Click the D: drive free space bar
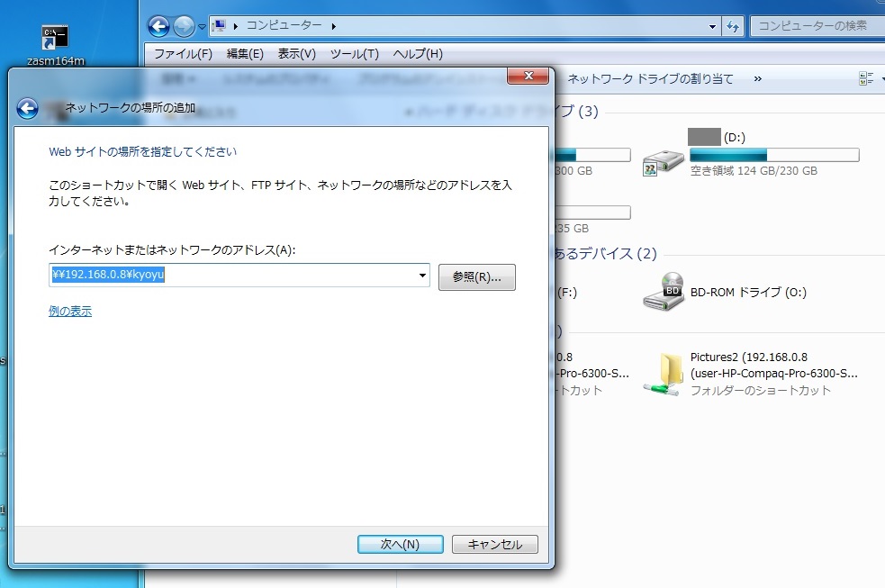 pyautogui.click(x=774, y=155)
